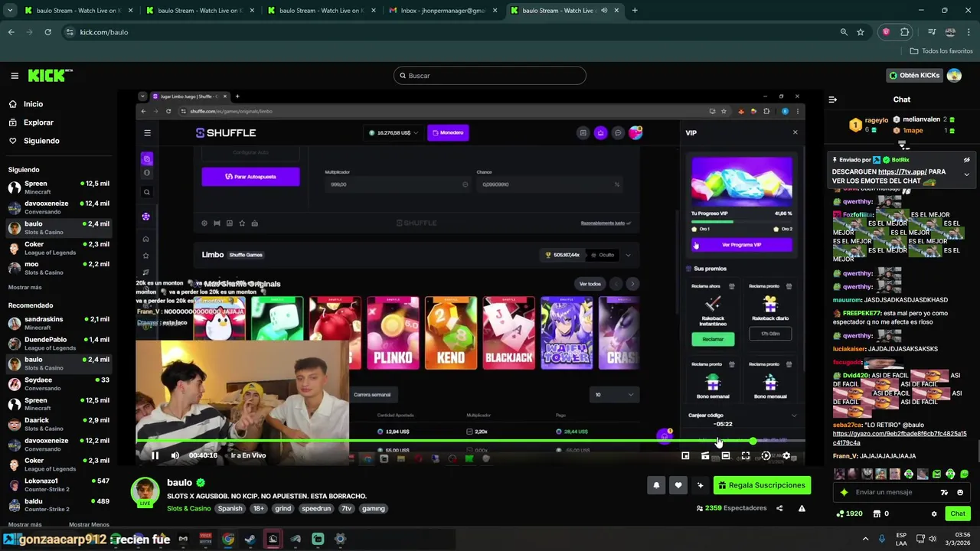Jump to live with Ir a En Vivo
Viewport: 980px width, 551px height.
[248, 455]
